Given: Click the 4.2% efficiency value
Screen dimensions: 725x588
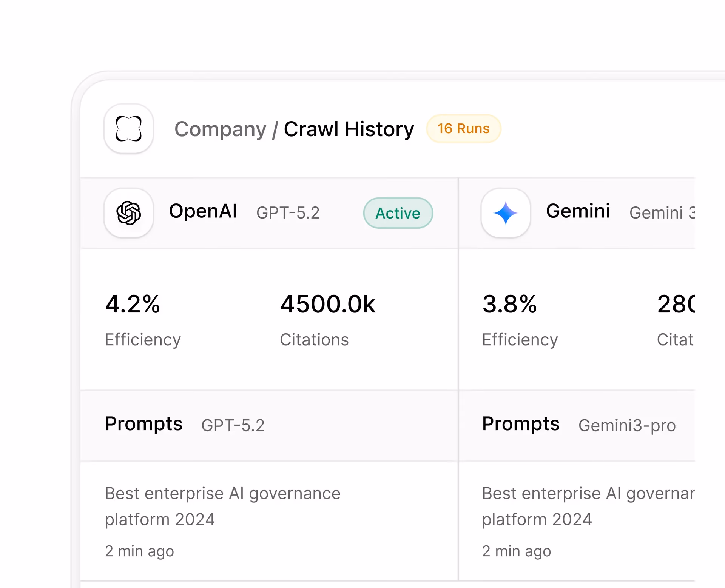Looking at the screenshot, I should (x=133, y=304).
